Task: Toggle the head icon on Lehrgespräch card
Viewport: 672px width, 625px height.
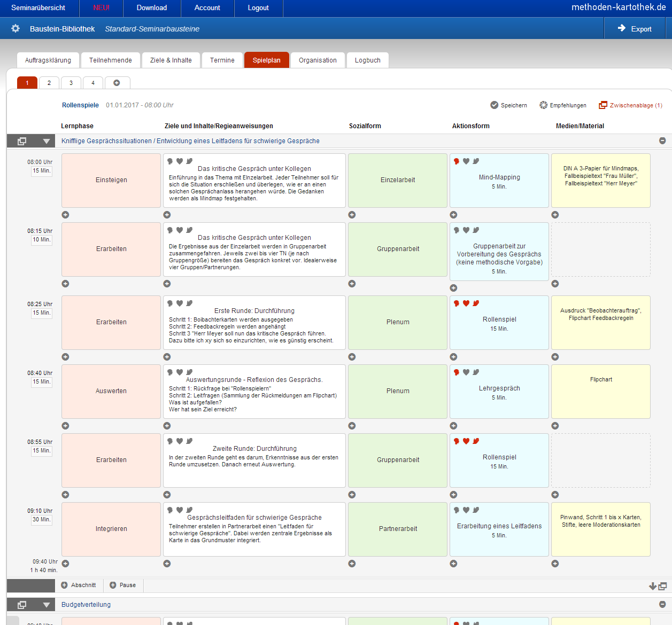Action: [x=457, y=372]
